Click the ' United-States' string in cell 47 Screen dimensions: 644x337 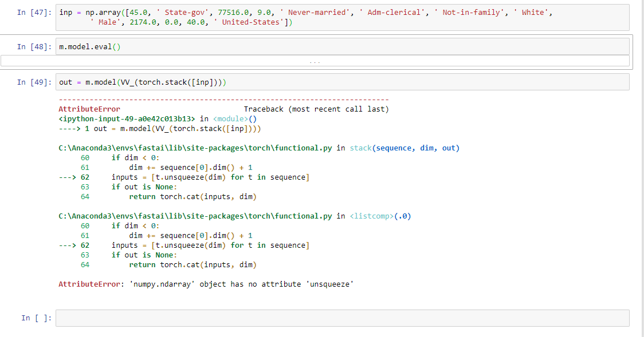tap(253, 22)
